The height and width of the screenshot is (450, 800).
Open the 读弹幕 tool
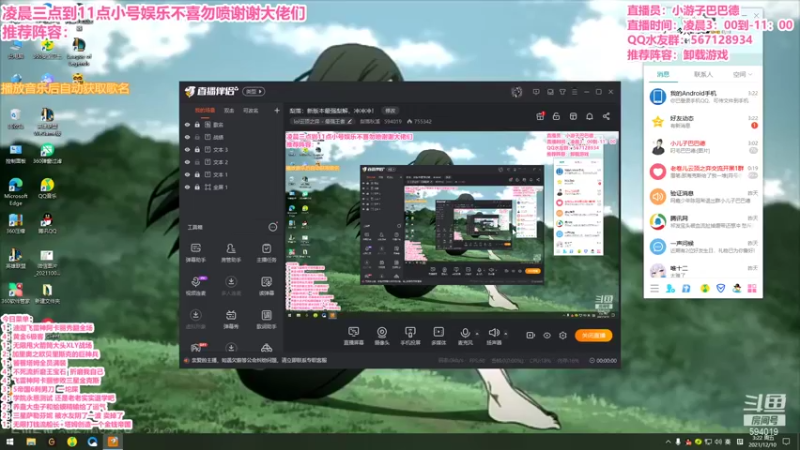tap(266, 286)
